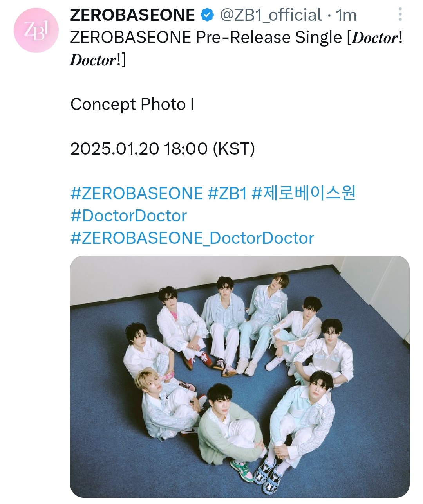Click the Concept Photo I text line
Screen dimensions: 423x504
coord(132,104)
